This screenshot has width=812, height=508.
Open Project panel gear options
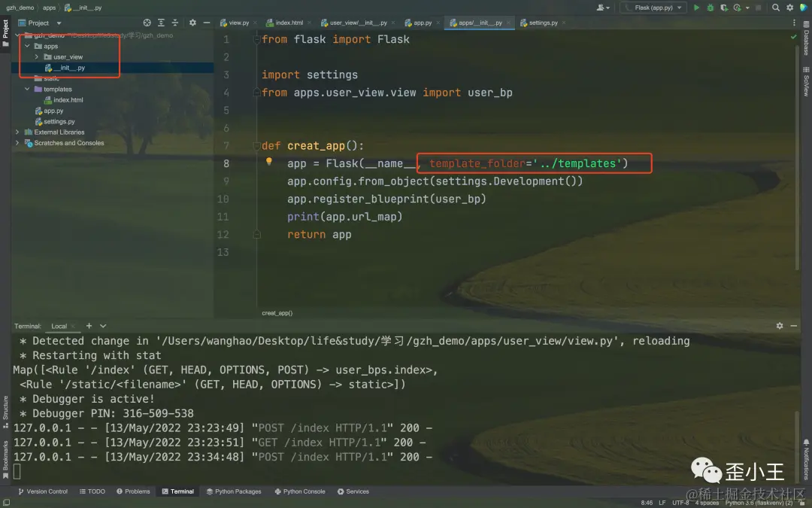pos(192,23)
